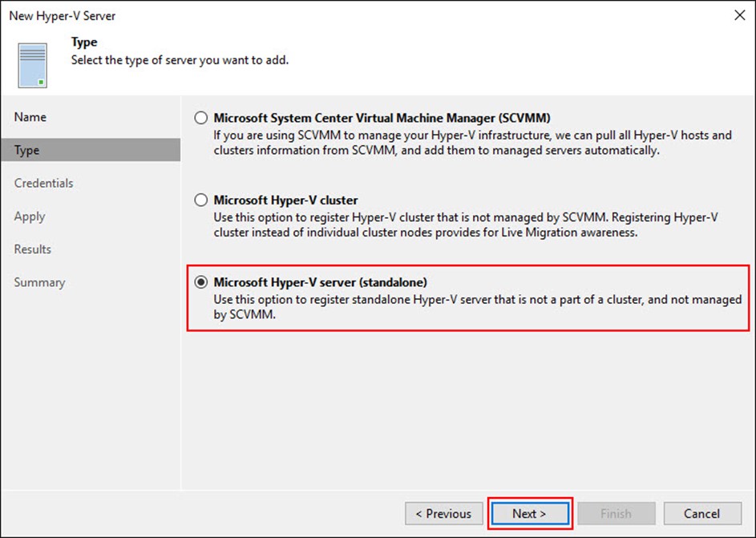Click the SCVMM option description text
The width and height of the screenshot is (756, 538).
click(x=472, y=143)
